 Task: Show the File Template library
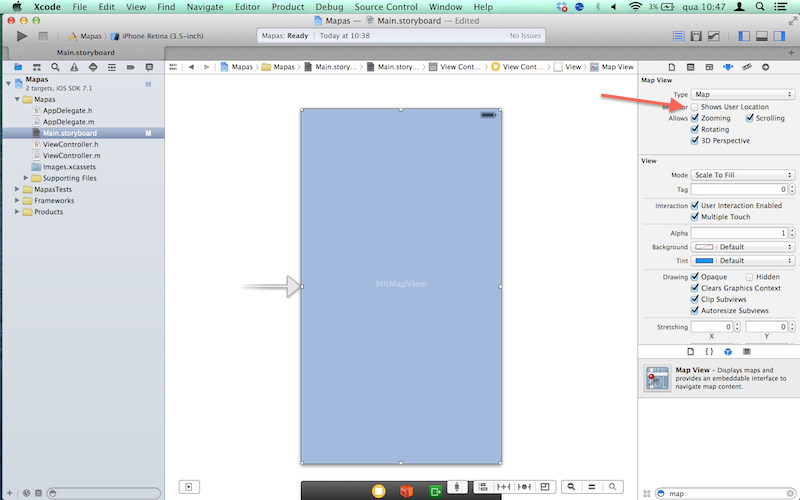(x=690, y=352)
